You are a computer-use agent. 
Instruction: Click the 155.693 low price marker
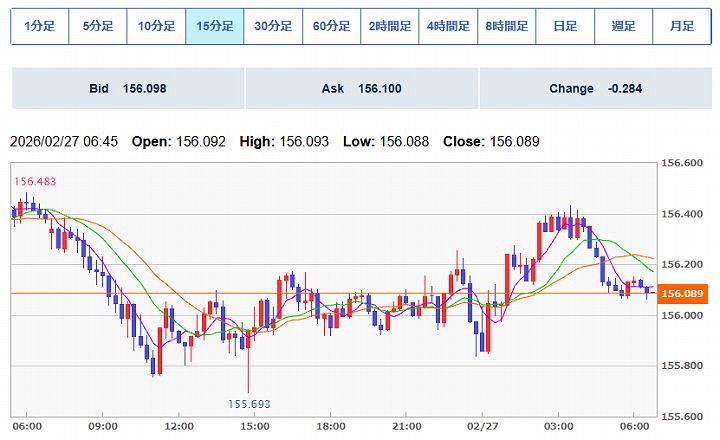248,404
